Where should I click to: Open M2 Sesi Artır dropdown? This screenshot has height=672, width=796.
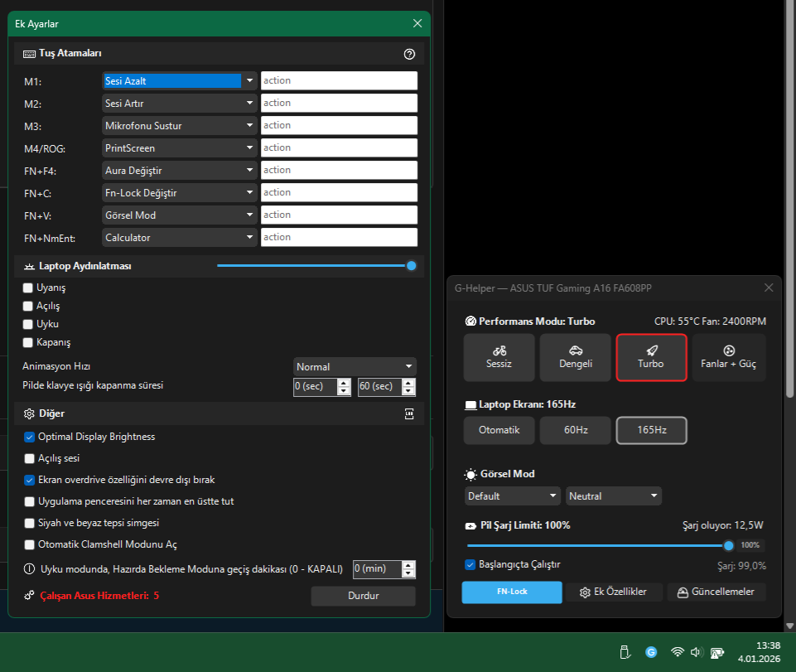[179, 103]
